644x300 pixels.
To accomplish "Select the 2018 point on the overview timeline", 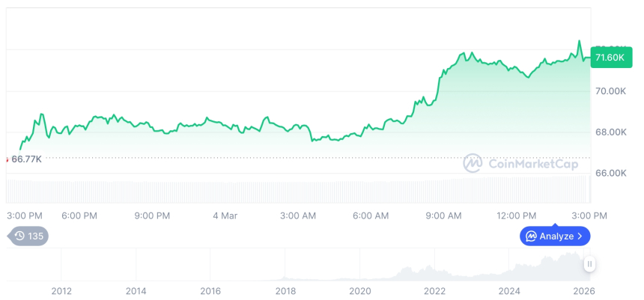I will coord(285,292).
